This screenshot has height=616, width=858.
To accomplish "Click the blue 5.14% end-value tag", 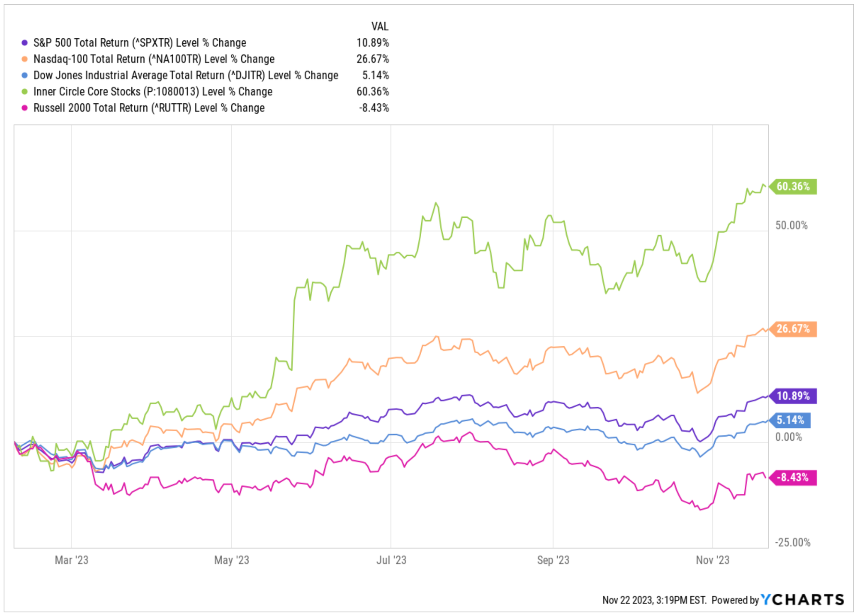I will [790, 420].
